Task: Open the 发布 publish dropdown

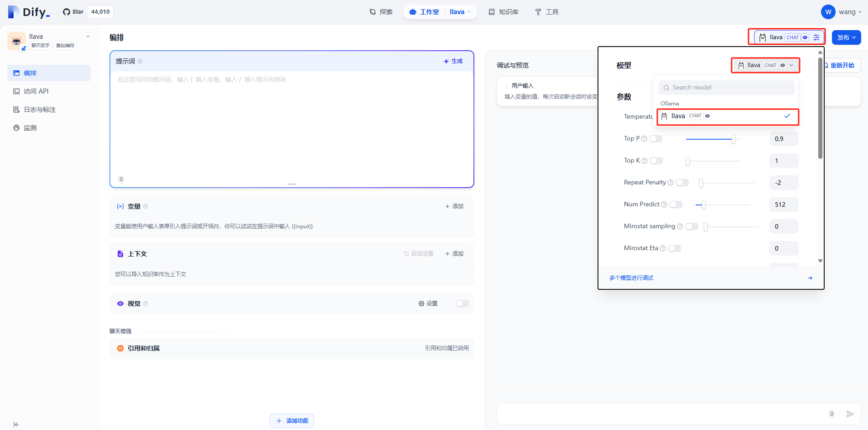Action: point(846,37)
